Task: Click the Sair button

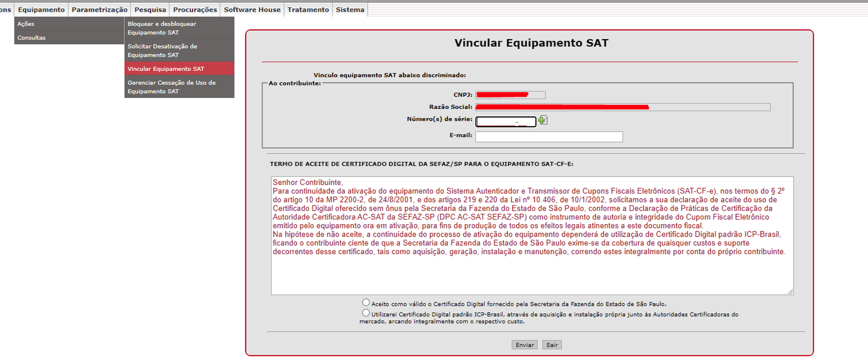Action: pos(552,345)
